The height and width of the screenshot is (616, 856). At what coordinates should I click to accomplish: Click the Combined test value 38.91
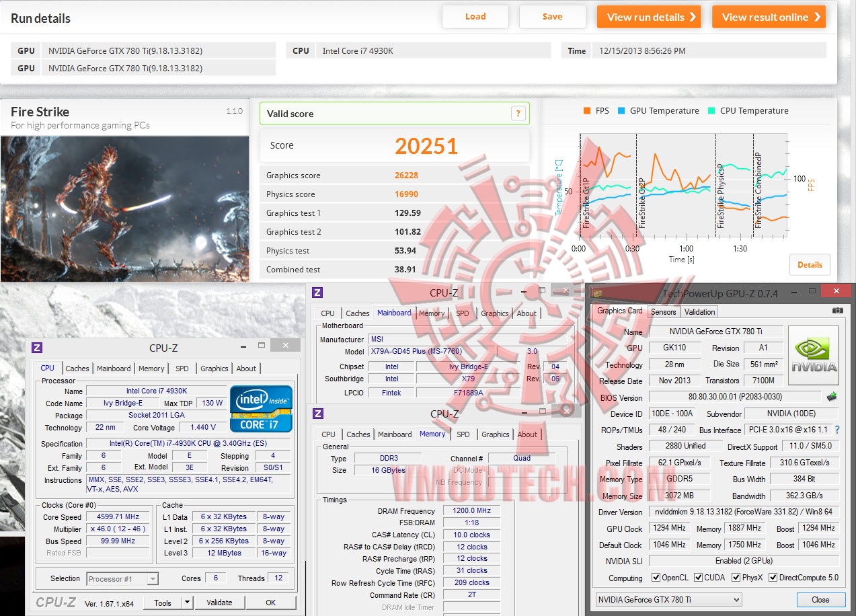point(405,270)
